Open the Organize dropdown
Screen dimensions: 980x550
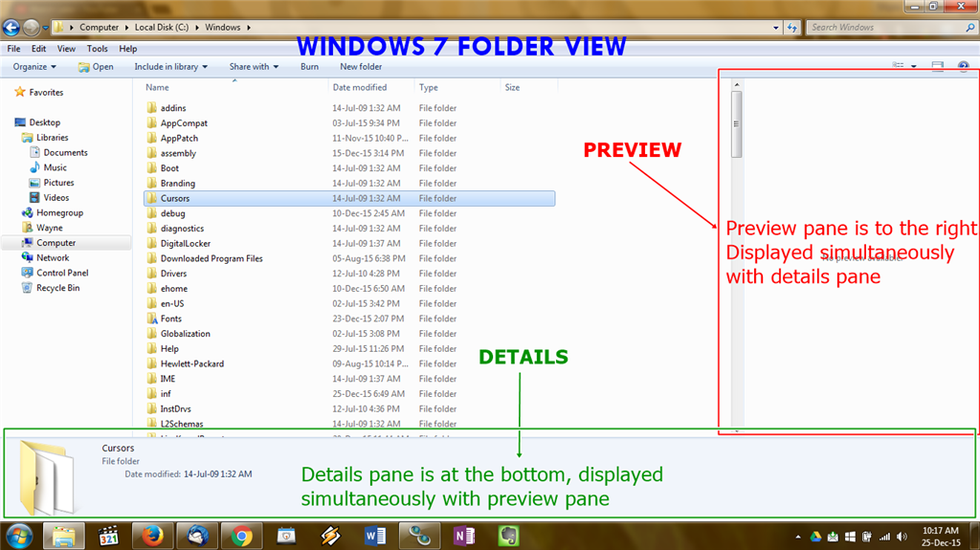coord(34,66)
